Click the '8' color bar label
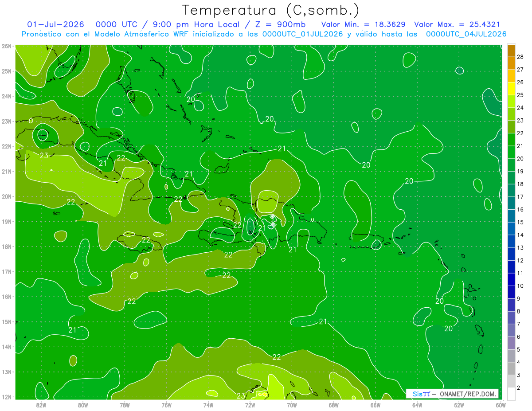Screen dimensions: 532x411 [x=519, y=312]
